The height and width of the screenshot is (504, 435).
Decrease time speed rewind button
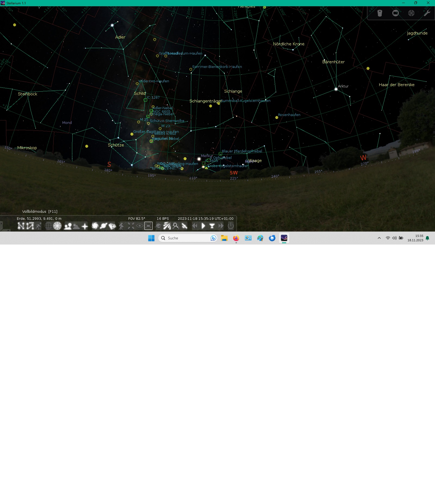click(x=195, y=226)
